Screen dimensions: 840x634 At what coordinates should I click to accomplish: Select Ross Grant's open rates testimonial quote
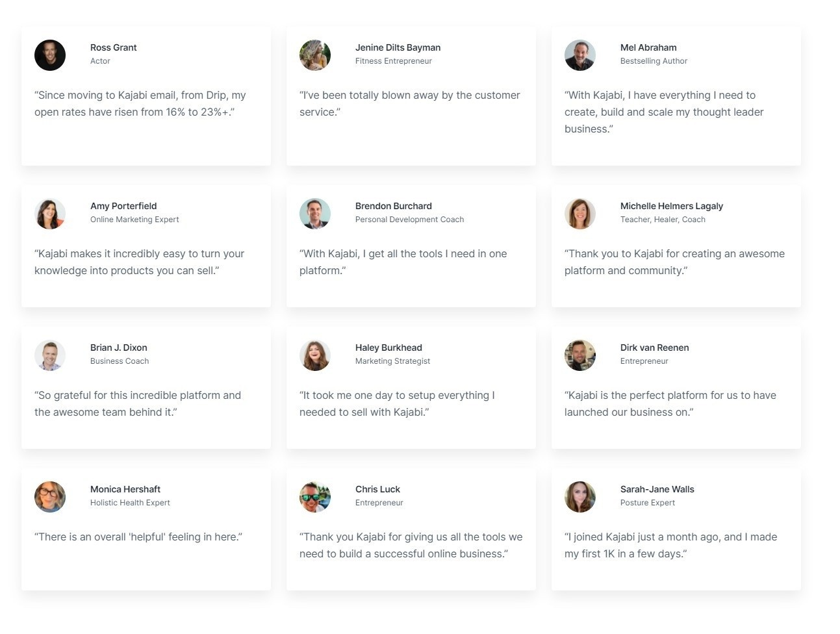click(x=140, y=103)
